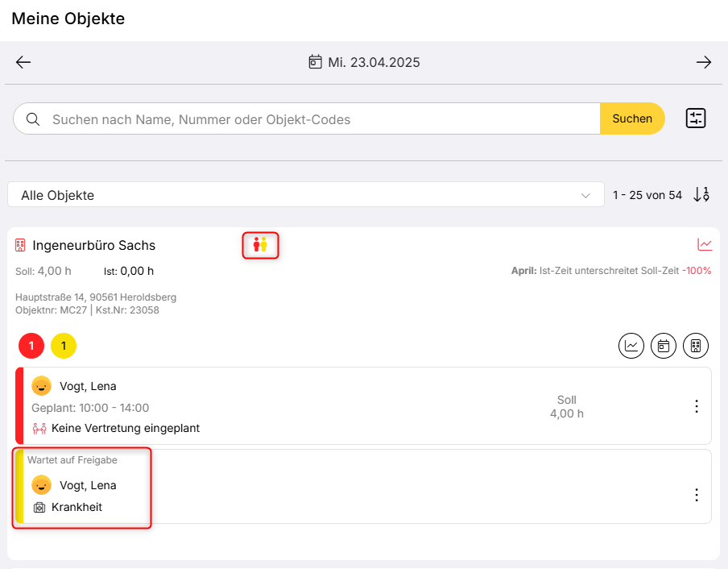Go to next day with right arrow
The height and width of the screenshot is (569, 728).
click(x=704, y=62)
